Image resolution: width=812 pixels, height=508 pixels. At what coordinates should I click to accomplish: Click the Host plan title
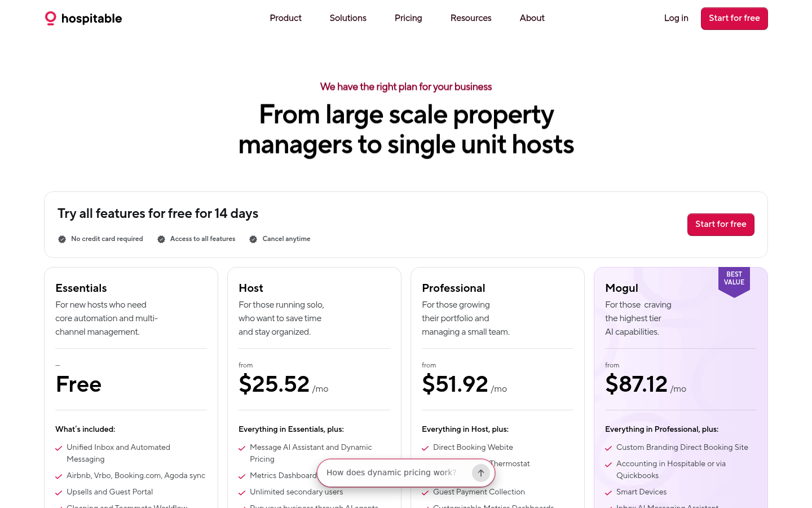pos(251,288)
